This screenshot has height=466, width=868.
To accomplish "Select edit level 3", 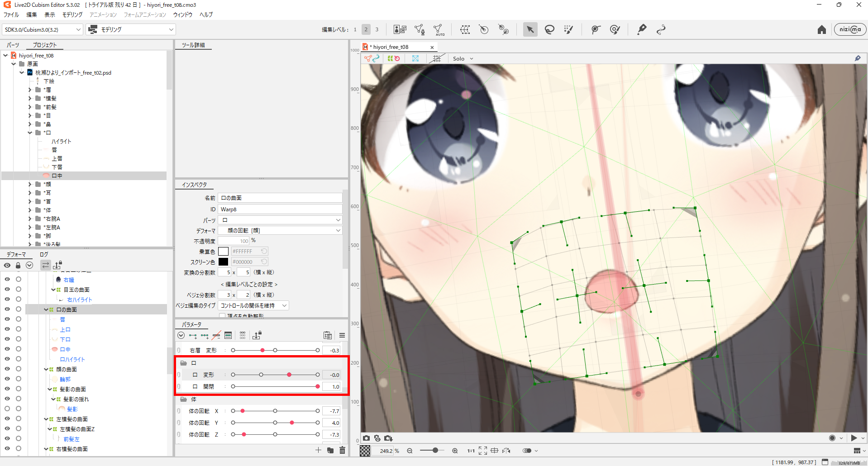I will [x=377, y=29].
